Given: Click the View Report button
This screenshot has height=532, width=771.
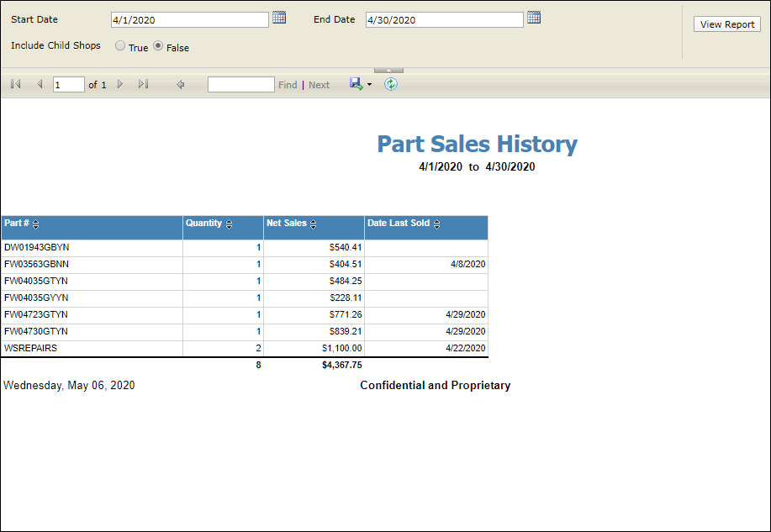Looking at the screenshot, I should [x=726, y=24].
